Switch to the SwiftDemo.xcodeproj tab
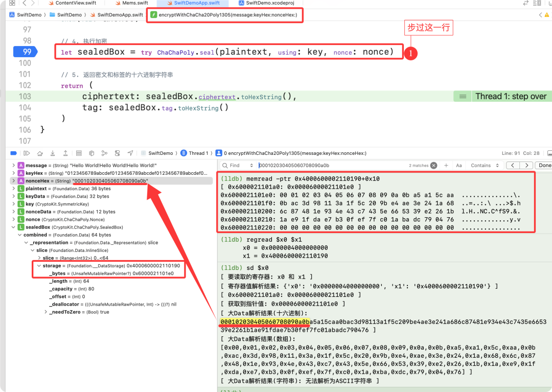Screen dimensions: 552x392 [267, 3]
